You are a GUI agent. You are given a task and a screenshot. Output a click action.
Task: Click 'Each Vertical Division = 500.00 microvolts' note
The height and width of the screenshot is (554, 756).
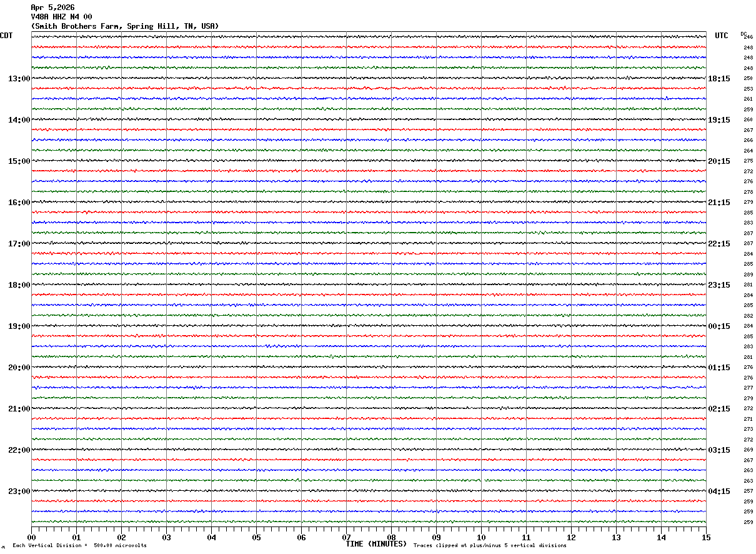point(79,546)
